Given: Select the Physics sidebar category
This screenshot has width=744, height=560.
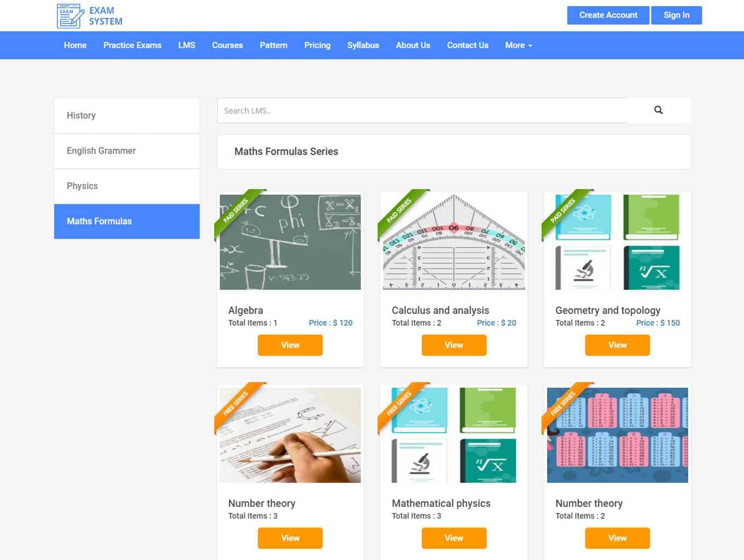Looking at the screenshot, I should pyautogui.click(x=126, y=186).
